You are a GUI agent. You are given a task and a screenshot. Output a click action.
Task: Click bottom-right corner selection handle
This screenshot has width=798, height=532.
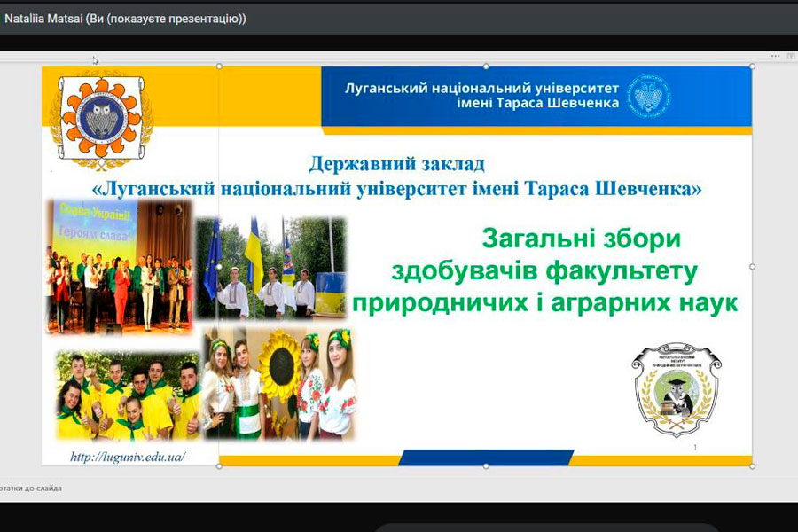click(x=752, y=466)
